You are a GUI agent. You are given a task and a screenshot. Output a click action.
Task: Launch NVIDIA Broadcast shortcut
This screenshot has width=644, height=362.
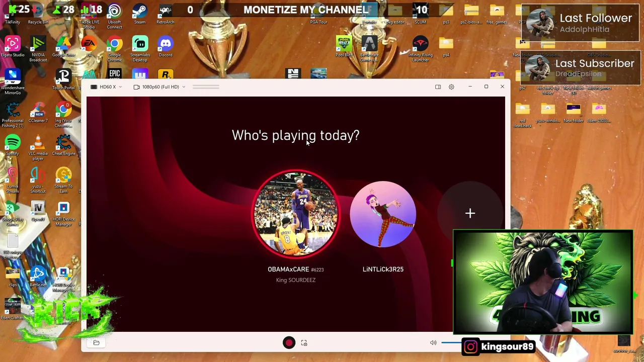point(38,49)
